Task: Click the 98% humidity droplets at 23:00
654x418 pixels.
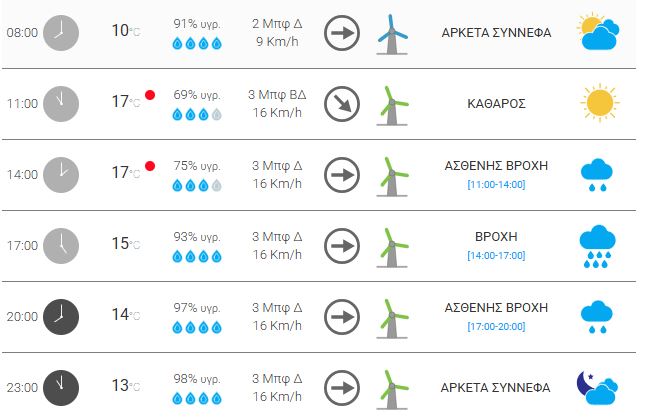Action: click(x=196, y=397)
